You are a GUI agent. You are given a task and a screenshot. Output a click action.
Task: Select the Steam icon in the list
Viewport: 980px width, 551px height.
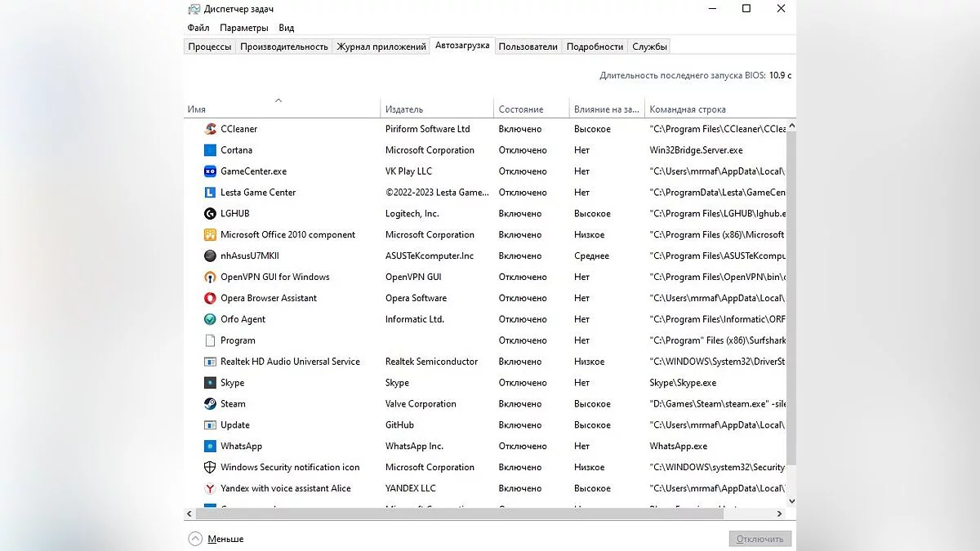click(x=210, y=404)
